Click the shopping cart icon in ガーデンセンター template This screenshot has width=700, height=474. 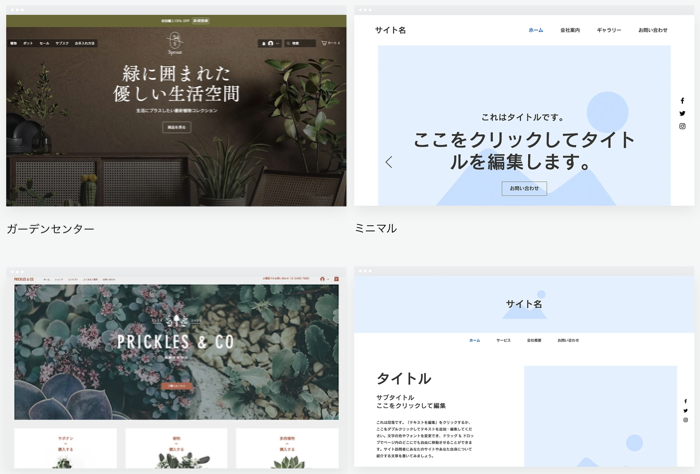tap(324, 43)
